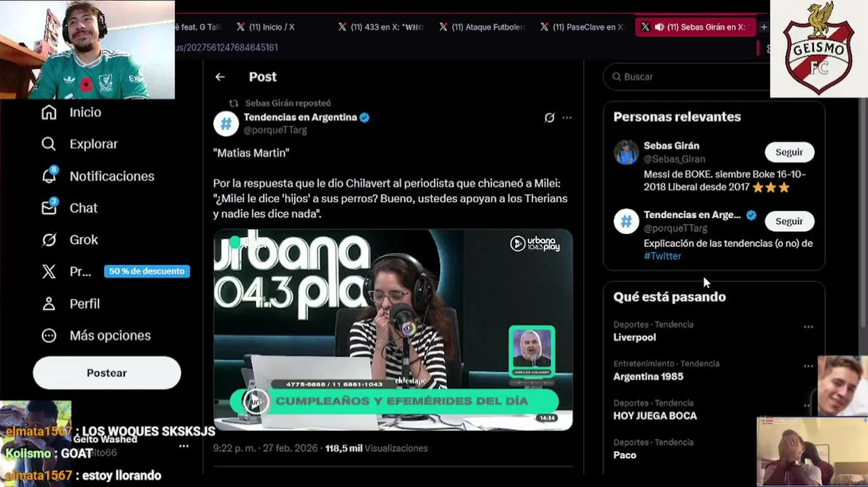Click the Postear button

point(107,373)
